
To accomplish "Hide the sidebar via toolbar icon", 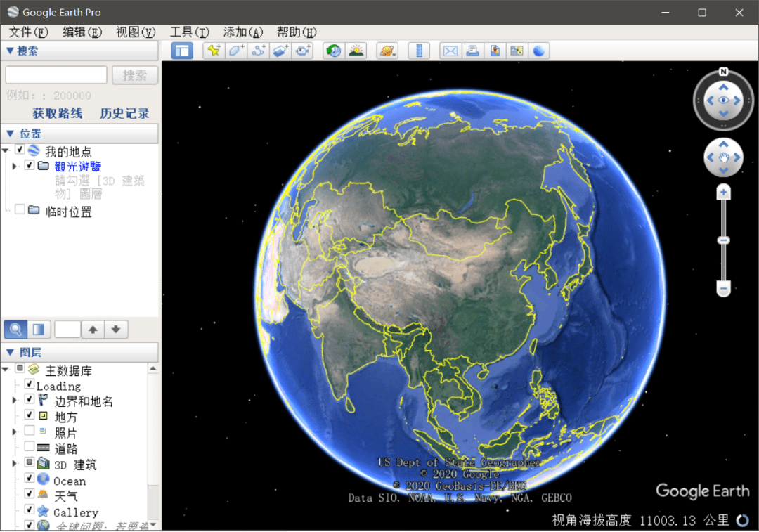I will 182,51.
